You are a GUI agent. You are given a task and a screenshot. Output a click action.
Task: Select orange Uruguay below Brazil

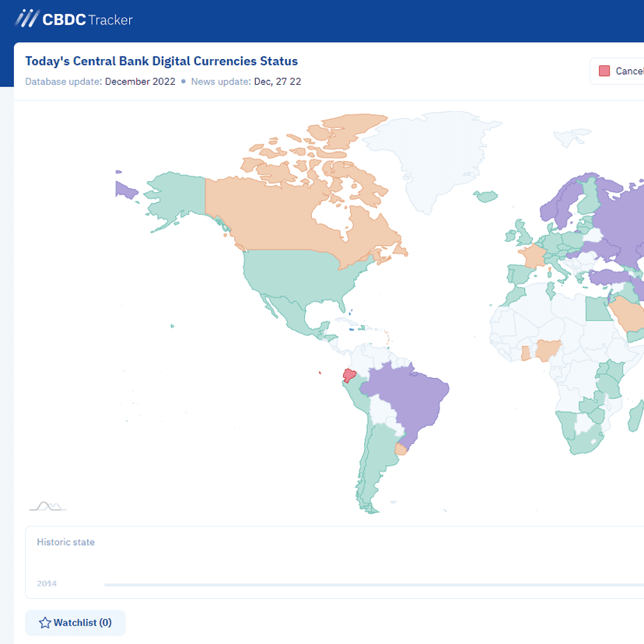click(x=401, y=450)
